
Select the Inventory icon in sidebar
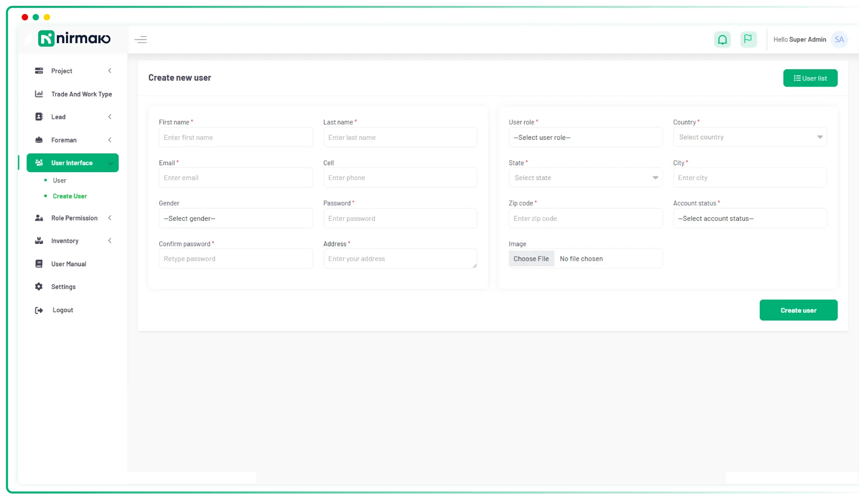[x=39, y=241]
